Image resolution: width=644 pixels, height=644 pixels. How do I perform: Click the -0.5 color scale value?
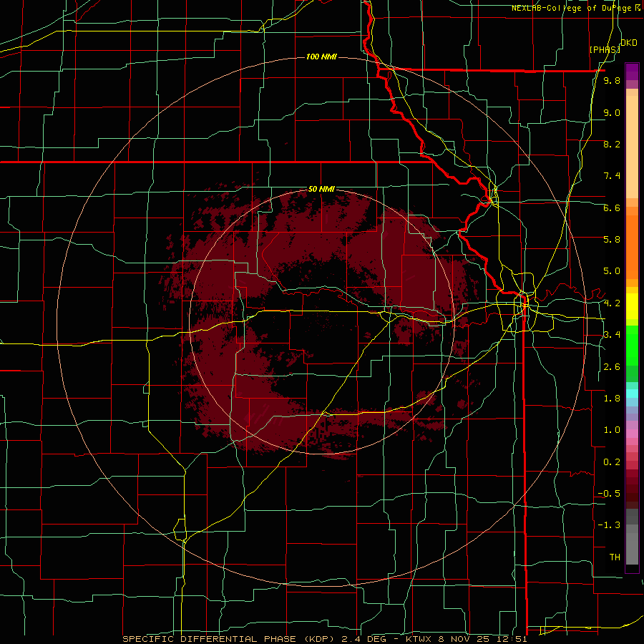tap(609, 493)
